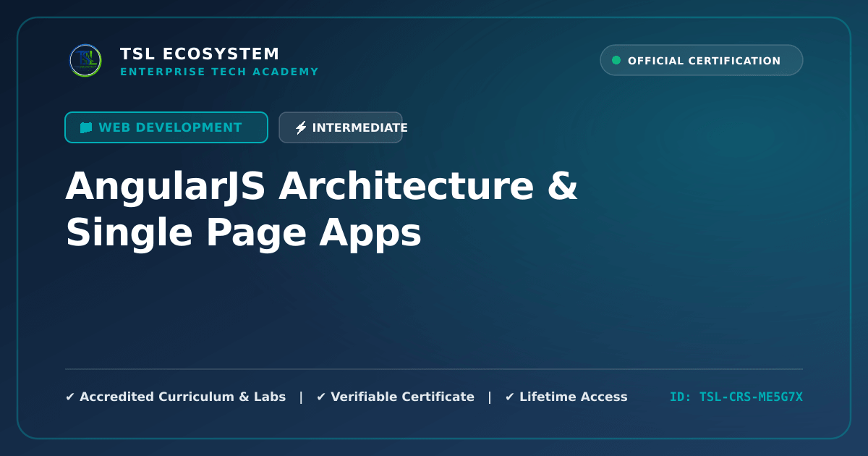Screen dimensions: 868x456
Task: Click the folder icon in Web Development badge
Action: click(86, 127)
